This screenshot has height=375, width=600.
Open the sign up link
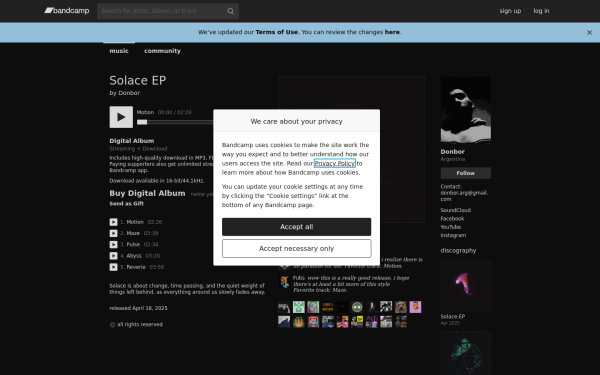click(x=510, y=11)
